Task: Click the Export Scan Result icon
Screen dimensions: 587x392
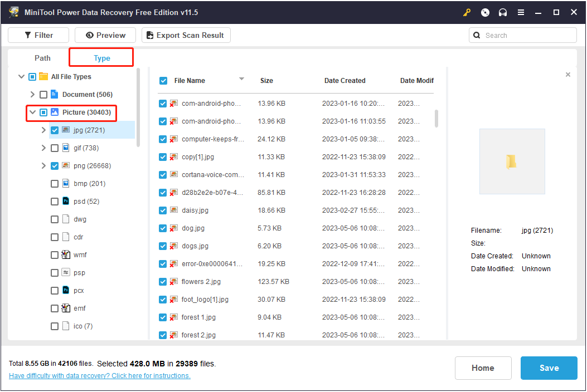Action: (149, 35)
